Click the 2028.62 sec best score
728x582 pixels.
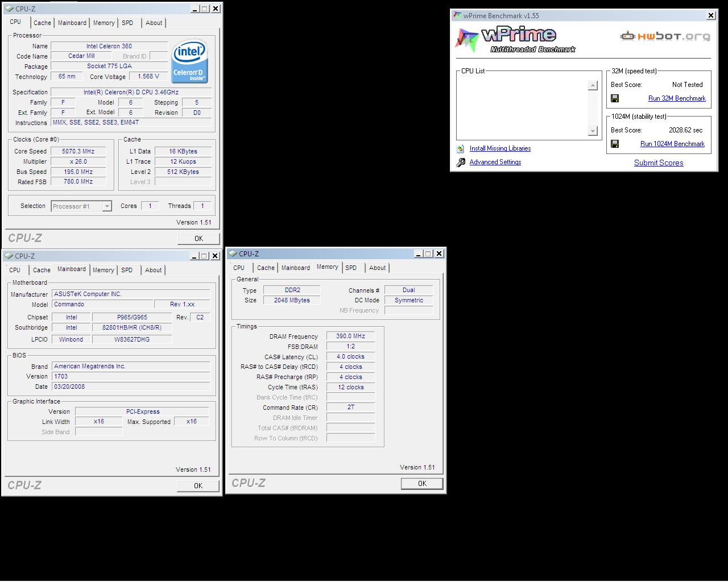click(685, 130)
